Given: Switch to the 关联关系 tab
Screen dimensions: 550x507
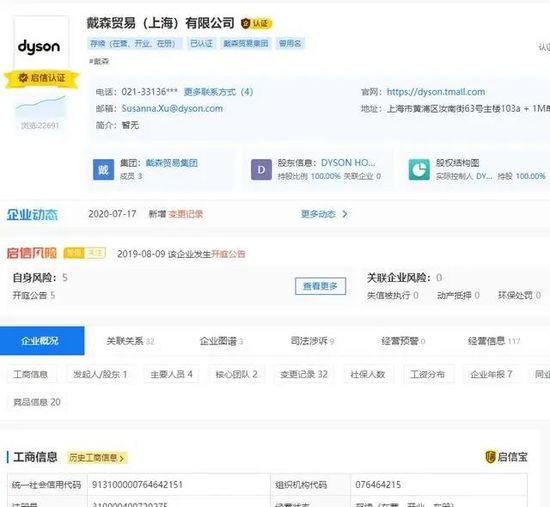Looking at the screenshot, I should point(130,341).
